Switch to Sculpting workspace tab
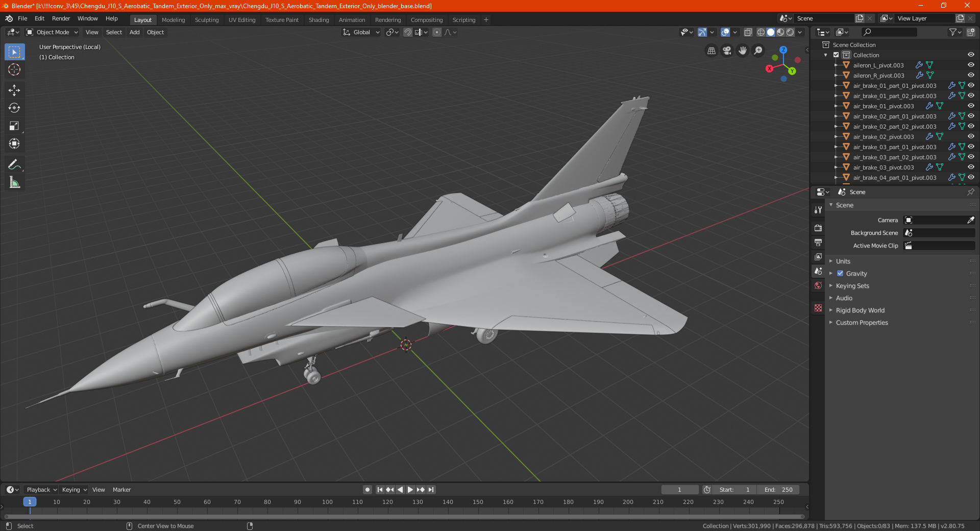Image resolution: width=980 pixels, height=531 pixels. [x=207, y=20]
